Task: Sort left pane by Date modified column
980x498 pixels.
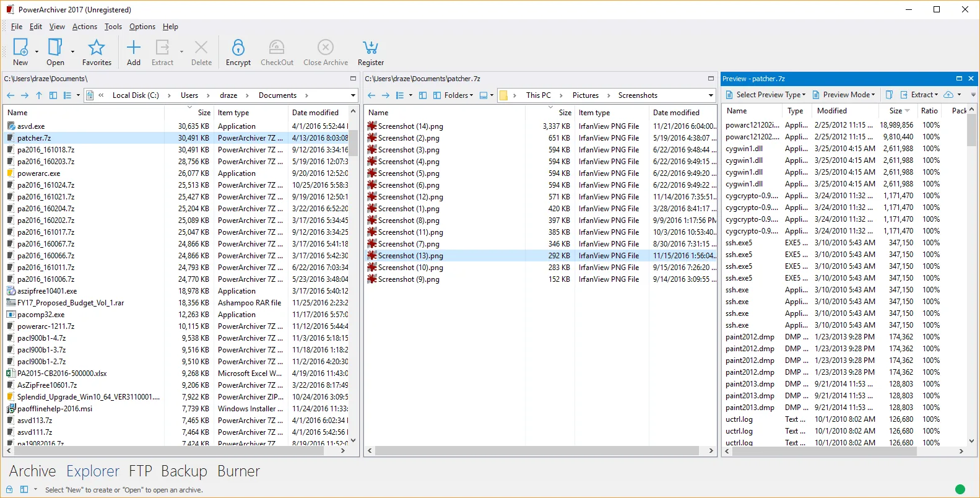Action: [x=315, y=113]
